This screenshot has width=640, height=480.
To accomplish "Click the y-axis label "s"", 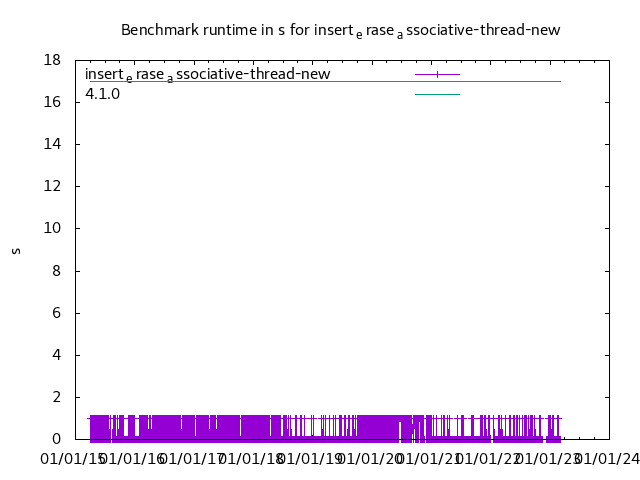I will coord(16,250).
